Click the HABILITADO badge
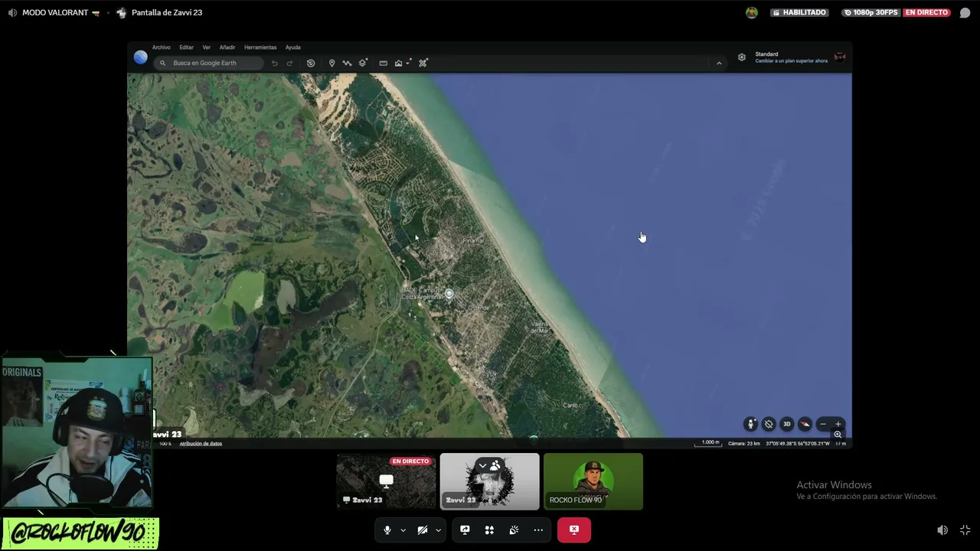980x551 pixels. 799,13
